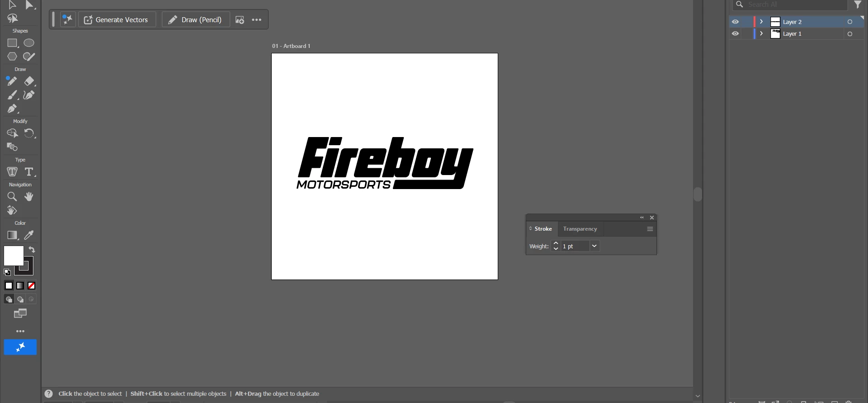Select the Selection arrow tool
The height and width of the screenshot is (403, 868).
[12, 5]
